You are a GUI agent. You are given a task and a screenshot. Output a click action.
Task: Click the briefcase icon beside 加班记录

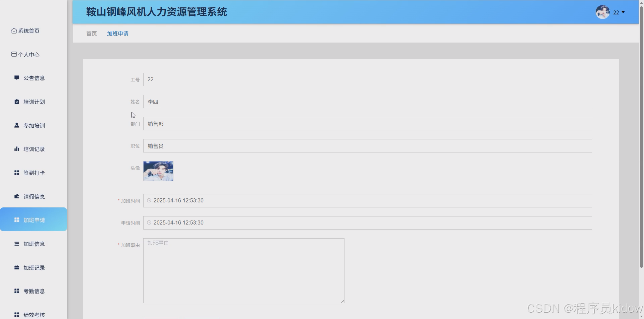[x=17, y=267]
